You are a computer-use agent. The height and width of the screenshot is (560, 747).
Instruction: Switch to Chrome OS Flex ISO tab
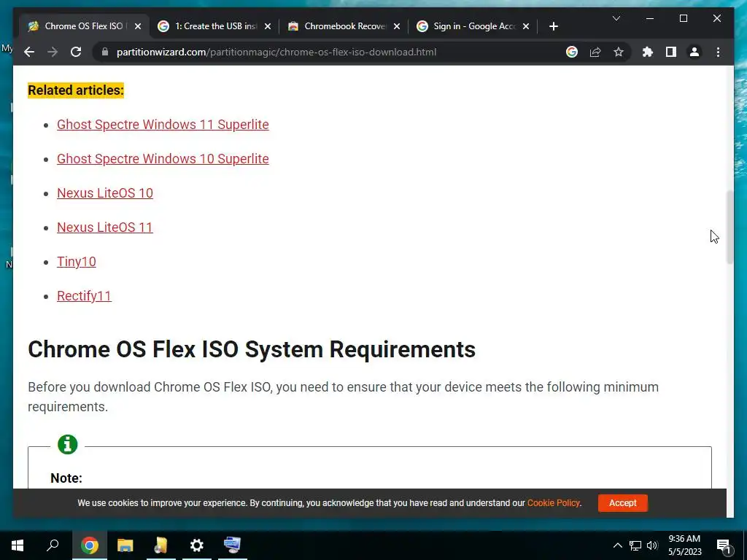click(84, 26)
